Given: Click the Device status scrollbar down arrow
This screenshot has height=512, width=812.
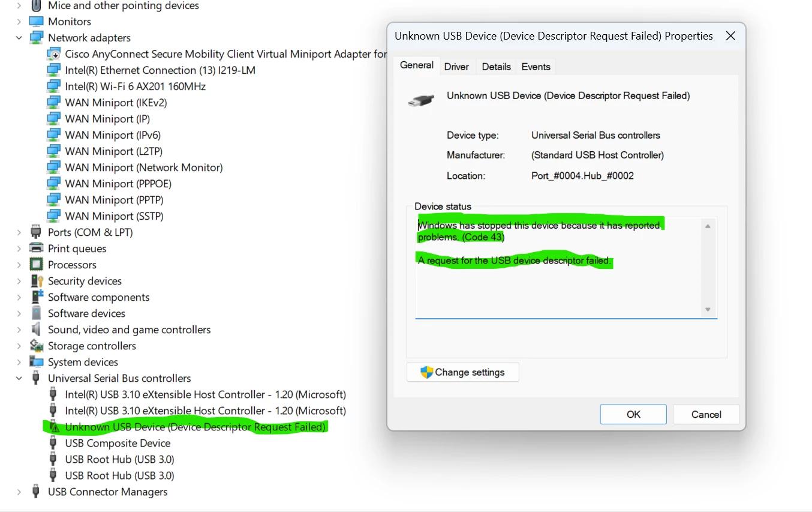Looking at the screenshot, I should point(708,310).
